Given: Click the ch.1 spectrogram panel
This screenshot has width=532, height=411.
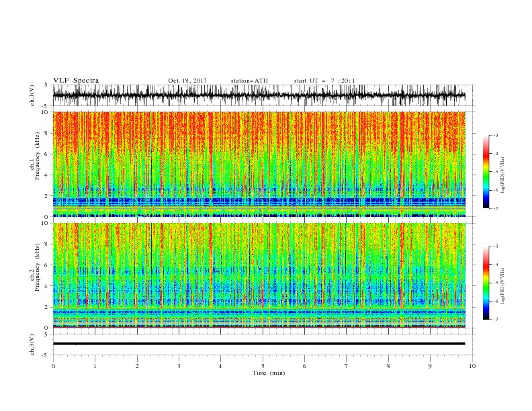Looking at the screenshot, I should coord(259,164).
